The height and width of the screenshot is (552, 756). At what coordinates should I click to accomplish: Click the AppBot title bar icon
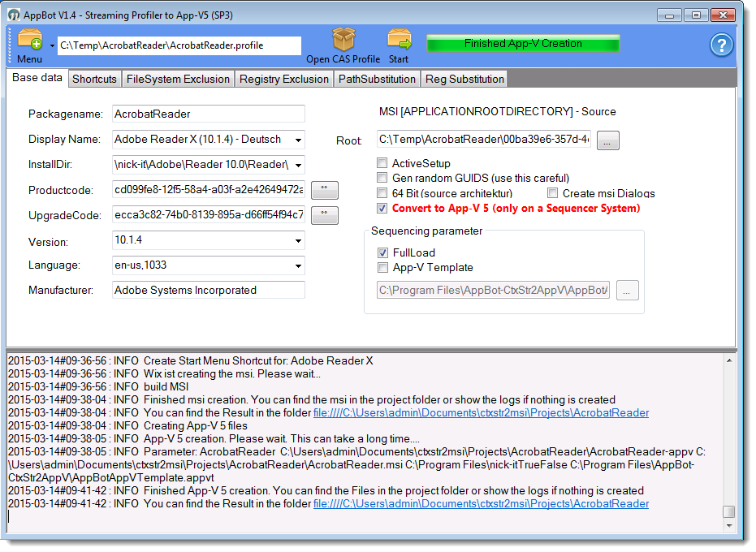[14, 15]
